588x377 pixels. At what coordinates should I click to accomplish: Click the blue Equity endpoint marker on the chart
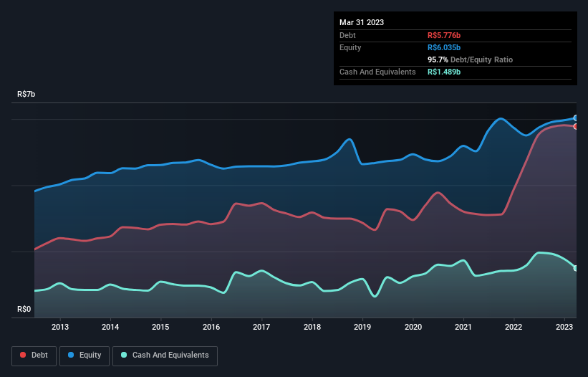[x=576, y=118]
